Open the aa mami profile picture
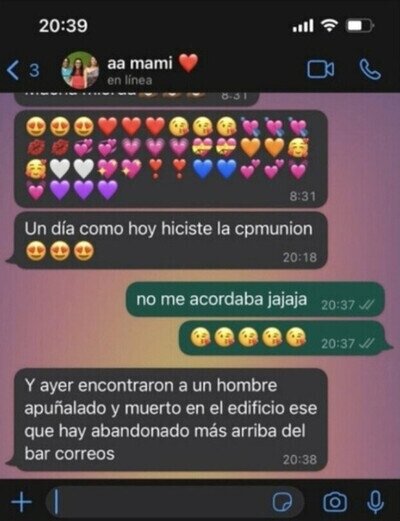The height and width of the screenshot is (521, 400). tap(80, 70)
